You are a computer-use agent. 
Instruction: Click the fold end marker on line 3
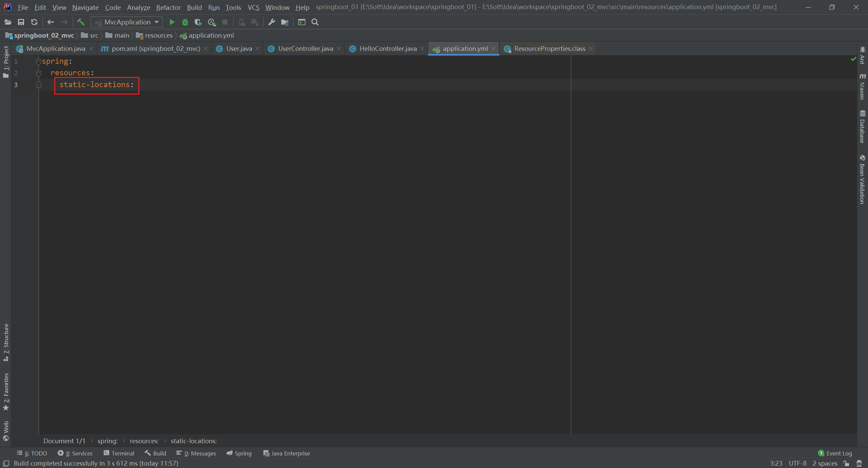click(39, 85)
